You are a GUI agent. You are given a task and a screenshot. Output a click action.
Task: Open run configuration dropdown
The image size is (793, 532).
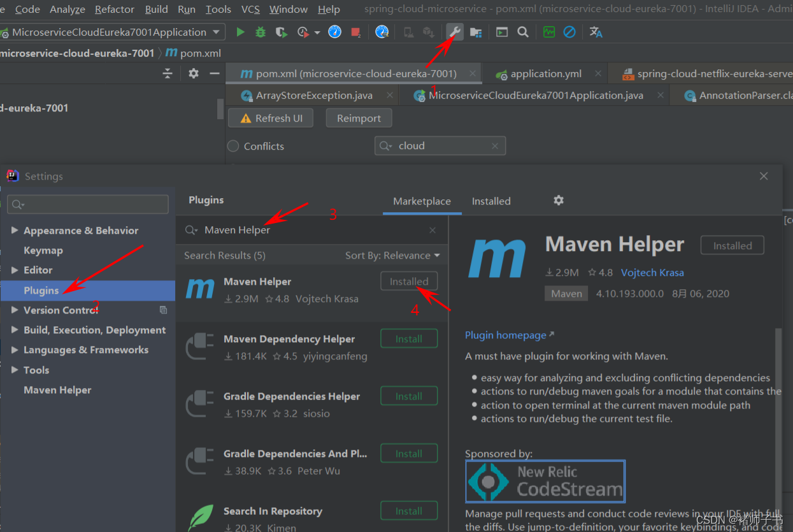coord(217,32)
